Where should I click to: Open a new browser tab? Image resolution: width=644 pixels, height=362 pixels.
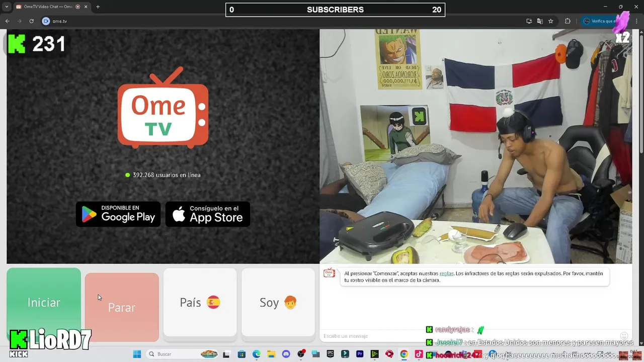[x=98, y=7]
